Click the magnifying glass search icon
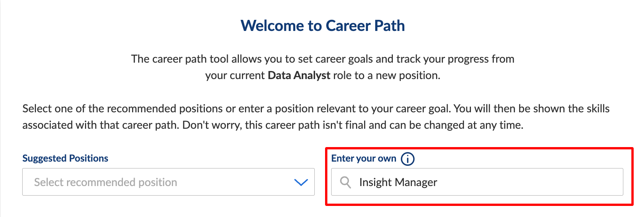 pos(345,182)
